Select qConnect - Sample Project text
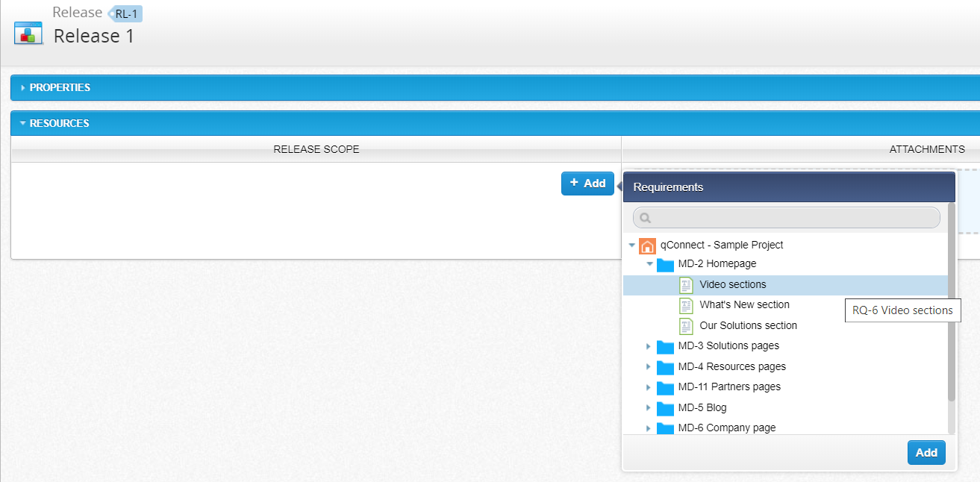 tap(722, 245)
